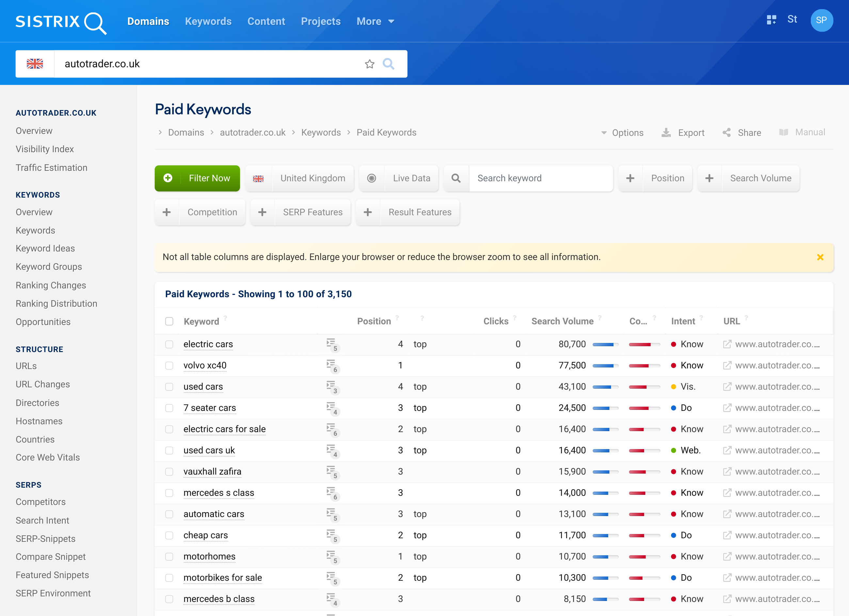849x616 pixels.
Task: Open external URL icon for electric cars row
Action: [x=727, y=344]
